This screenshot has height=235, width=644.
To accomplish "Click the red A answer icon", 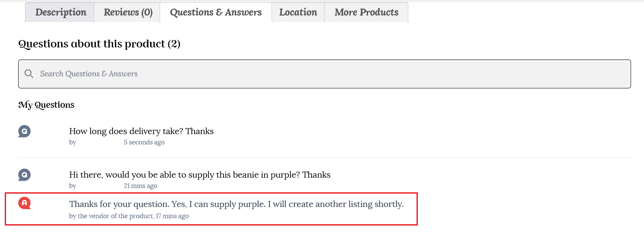I will [x=24, y=203].
